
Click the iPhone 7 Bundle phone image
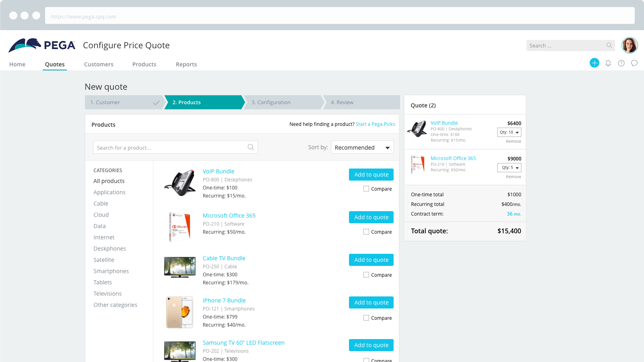click(x=180, y=313)
